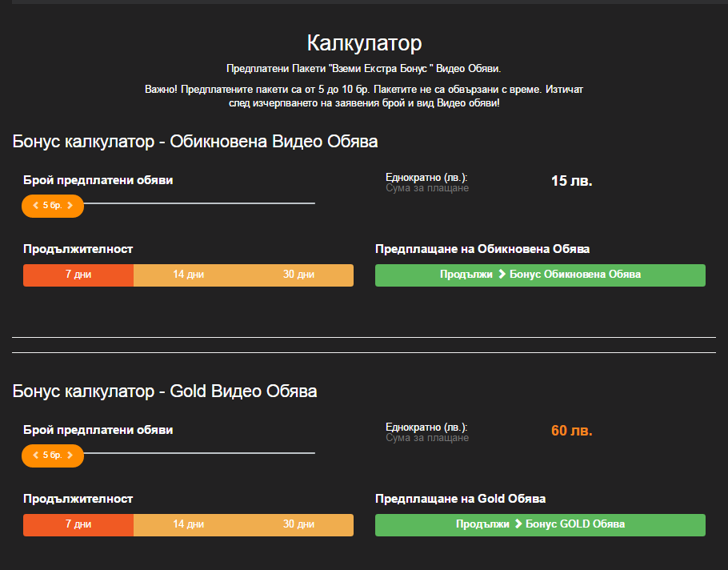Screen dimensions: 728x570
Task: Click left chevron on Gold ads slider handle
Action: [x=35, y=456]
